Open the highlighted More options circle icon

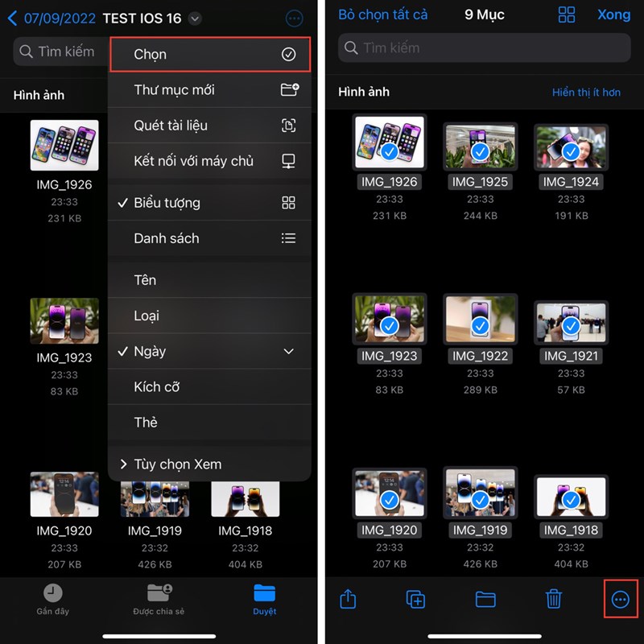tap(621, 600)
